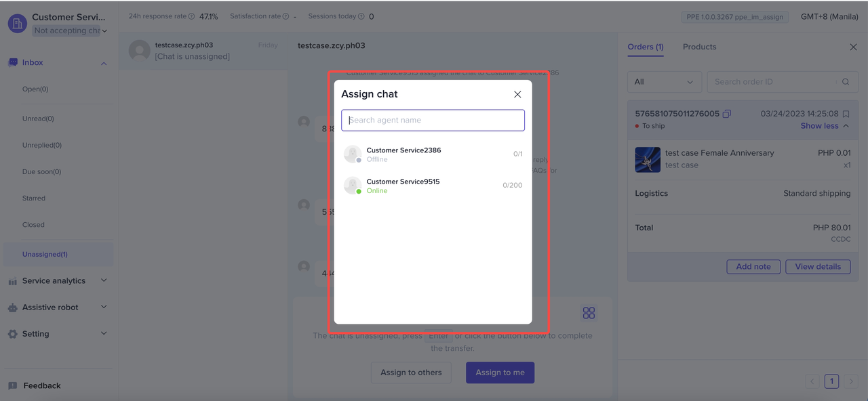This screenshot has width=868, height=401.
Task: Click the test case product thumbnail
Action: (x=648, y=159)
